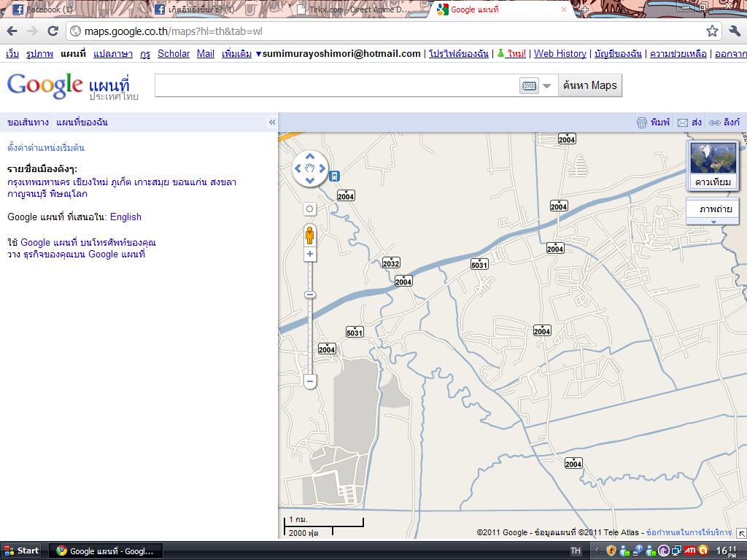747x560 pixels.
Task: Open the Windows Start button
Action: 21,551
